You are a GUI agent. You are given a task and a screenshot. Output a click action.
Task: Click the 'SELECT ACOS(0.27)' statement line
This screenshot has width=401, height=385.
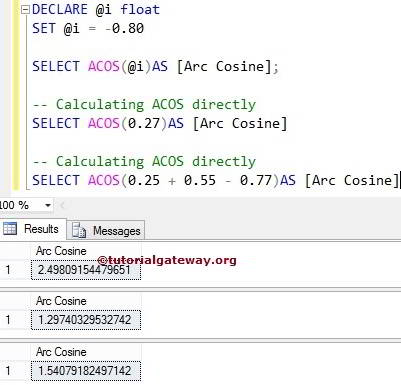[x=159, y=124]
